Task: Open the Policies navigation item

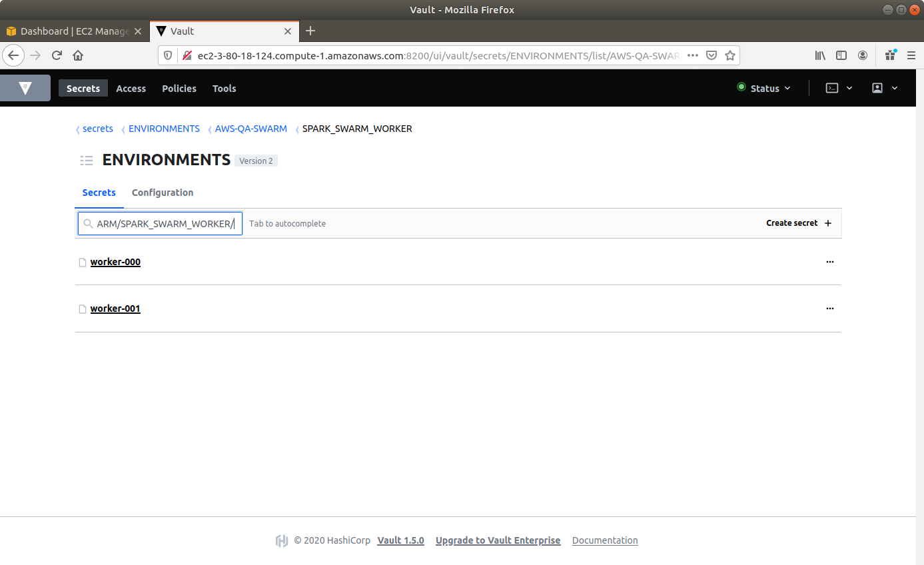Action: 179,88
